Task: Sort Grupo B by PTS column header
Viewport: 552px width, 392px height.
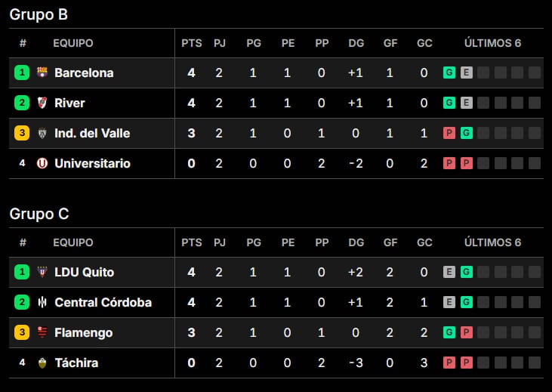Action: click(x=192, y=43)
